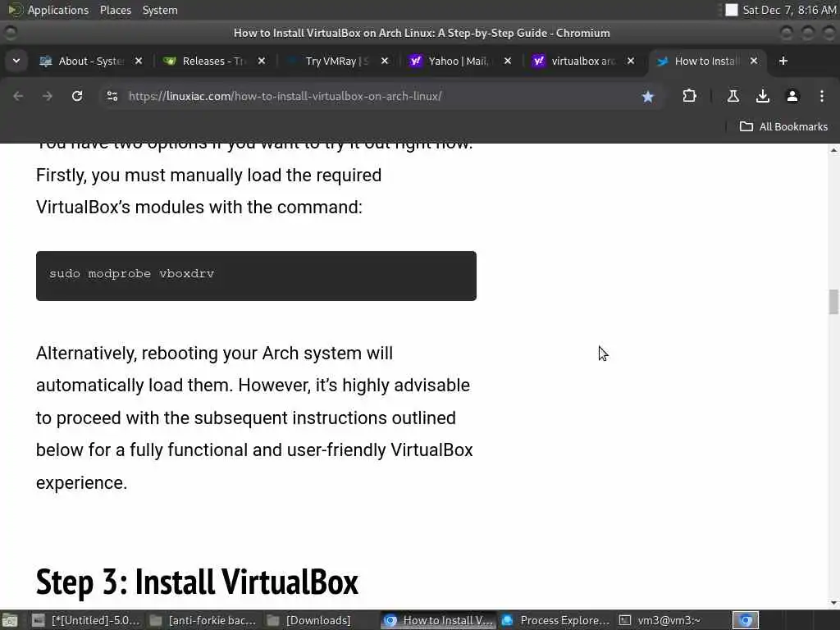Click the About - System tab favicon
The image size is (840, 630).
click(x=46, y=61)
